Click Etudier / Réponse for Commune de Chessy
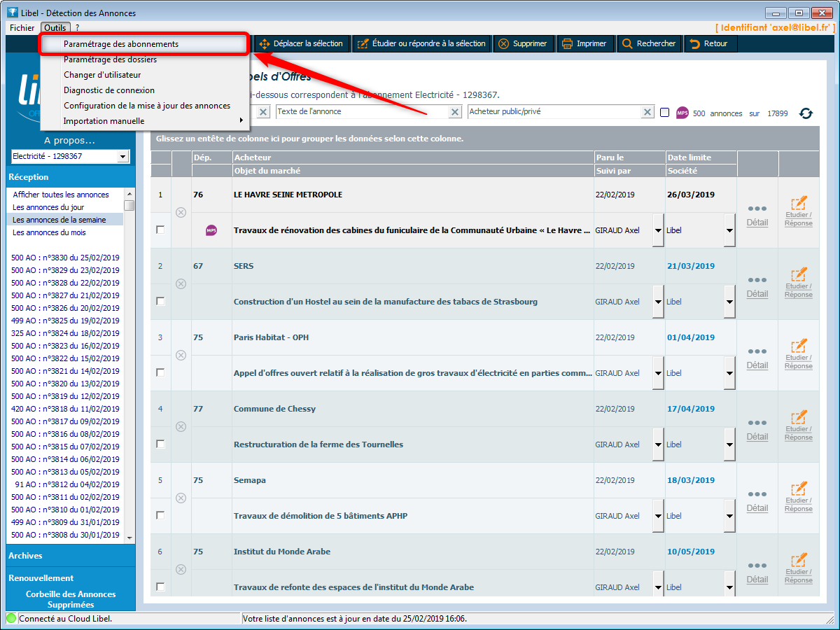 click(x=799, y=426)
